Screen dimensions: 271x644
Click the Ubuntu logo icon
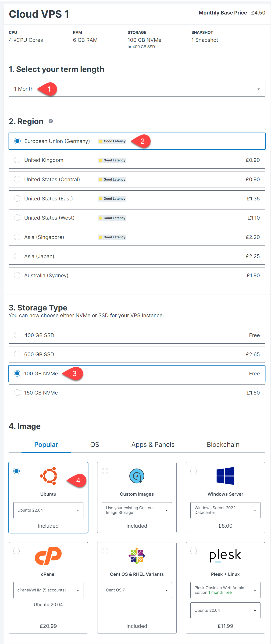click(48, 476)
